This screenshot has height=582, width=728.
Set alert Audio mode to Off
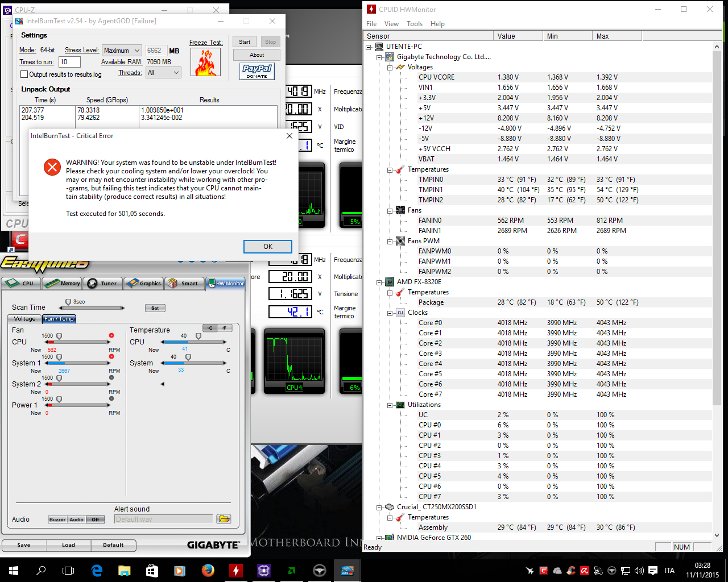tap(96, 519)
